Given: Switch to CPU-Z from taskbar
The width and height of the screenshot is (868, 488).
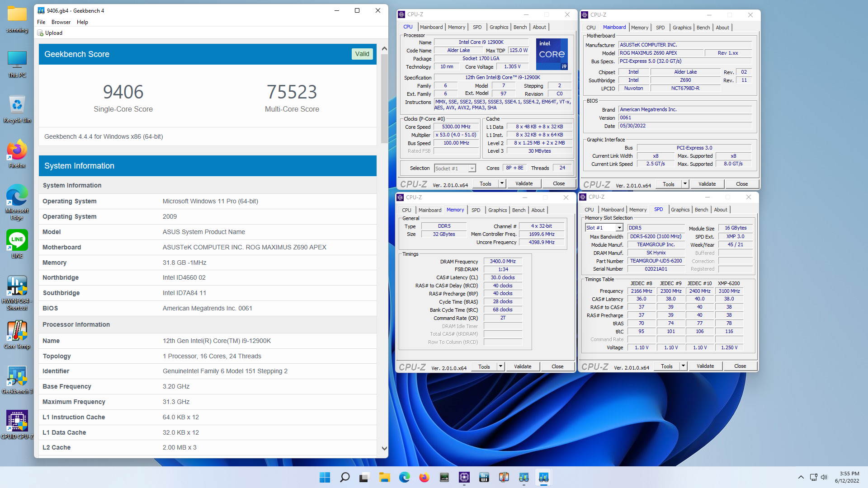Looking at the screenshot, I should (x=464, y=477).
